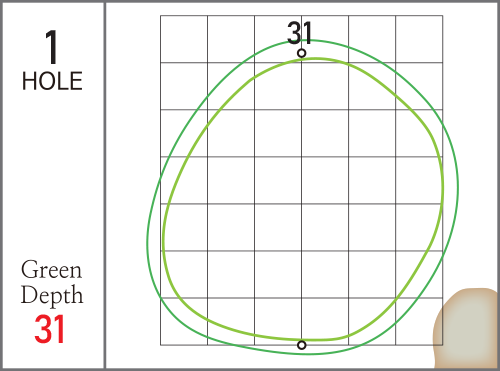
Task: Click the top-right corner cell of the grid
Action: [419, 39]
